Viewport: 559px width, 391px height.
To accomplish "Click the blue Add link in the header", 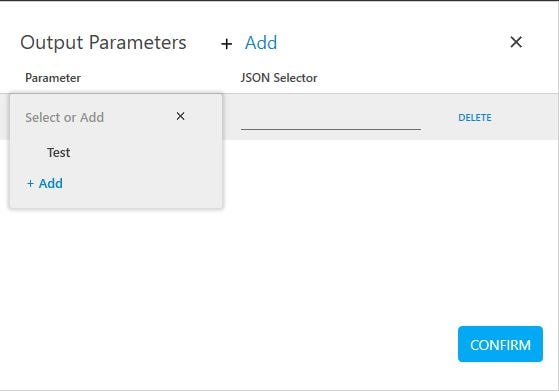I will [x=261, y=43].
